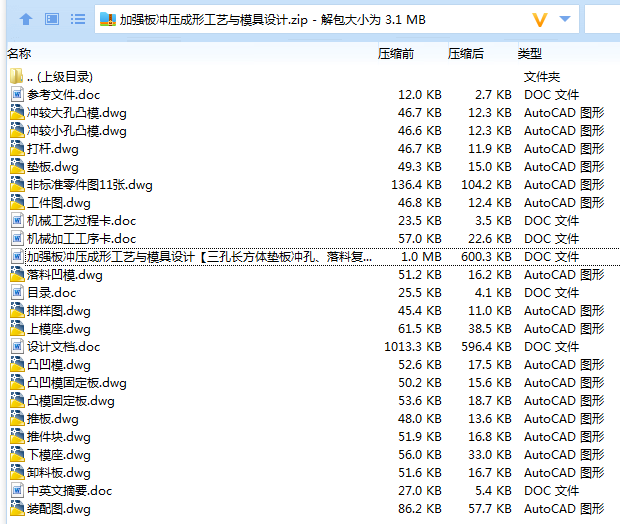Select 落料凹模.dwg file icon
Viewport: 620px width, 524px height.
[17, 274]
